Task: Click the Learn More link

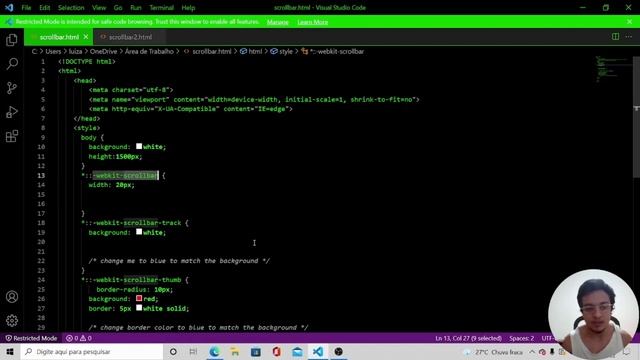Action: (x=313, y=22)
